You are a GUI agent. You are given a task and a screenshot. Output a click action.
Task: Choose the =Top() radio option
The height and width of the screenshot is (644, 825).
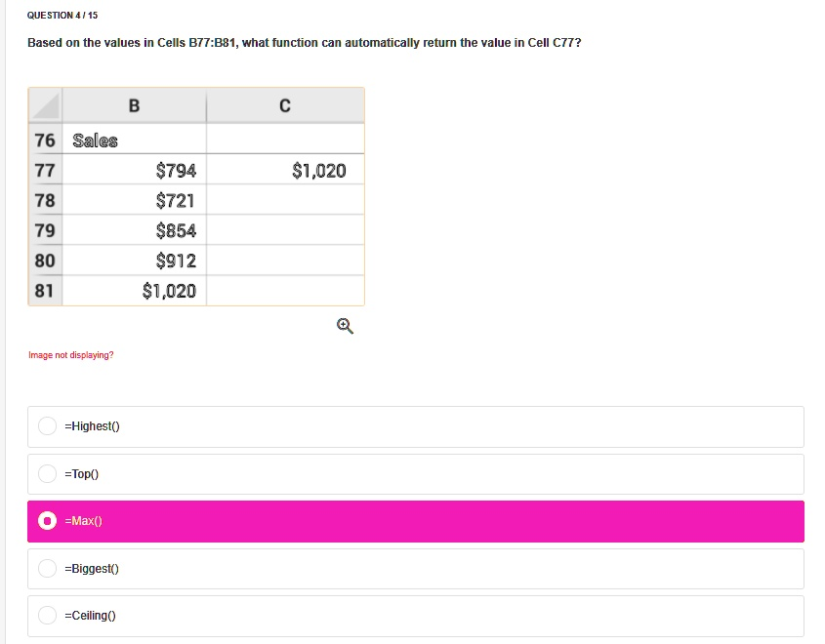click(x=48, y=474)
